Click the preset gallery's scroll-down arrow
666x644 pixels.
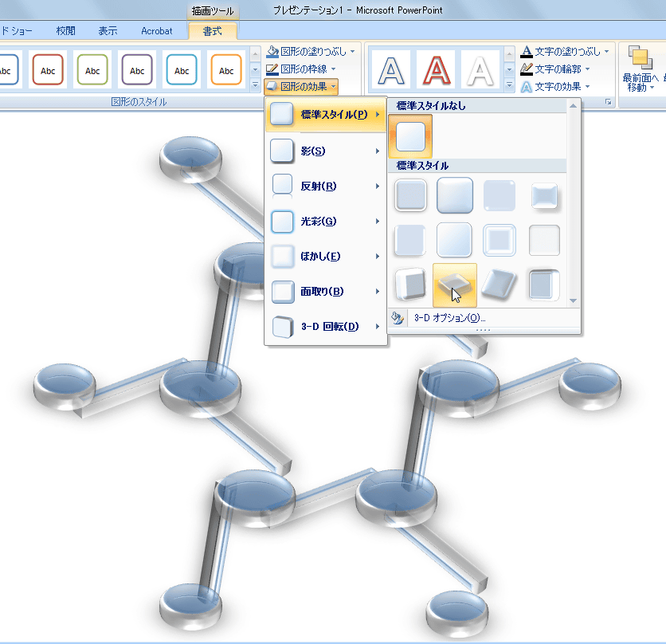(572, 300)
